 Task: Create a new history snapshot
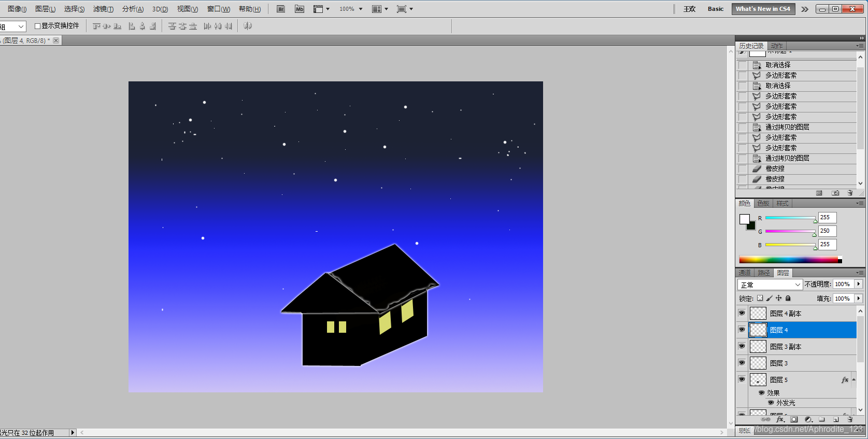[835, 193]
